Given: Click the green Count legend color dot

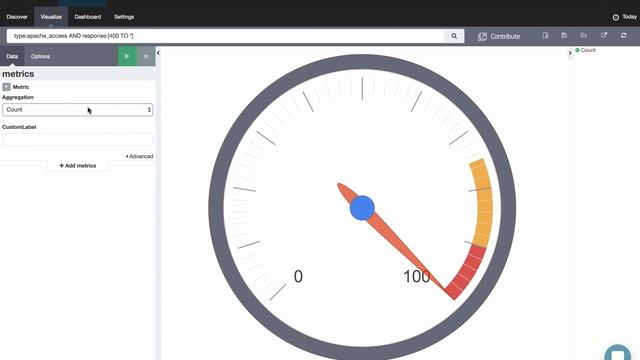Looking at the screenshot, I should point(577,50).
